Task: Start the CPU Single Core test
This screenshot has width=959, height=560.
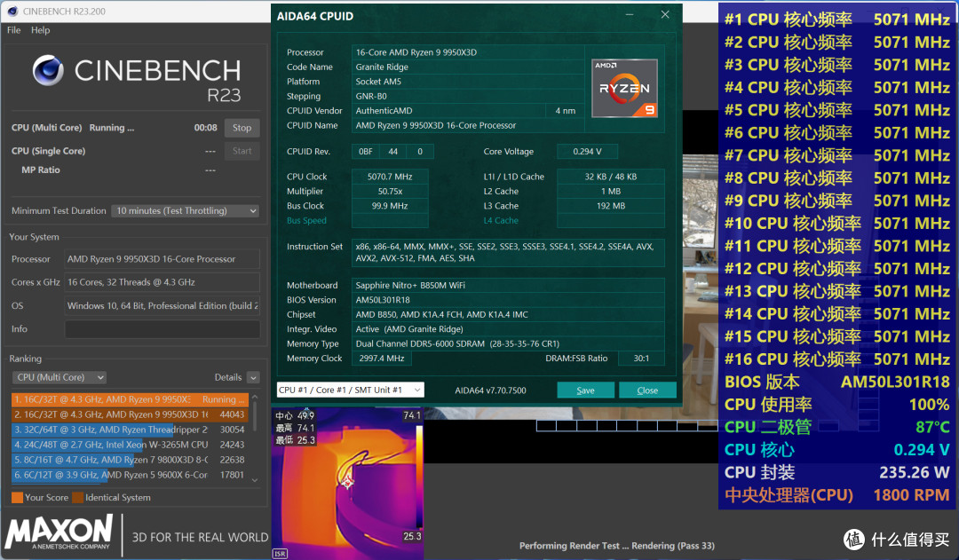Action: pos(242,151)
